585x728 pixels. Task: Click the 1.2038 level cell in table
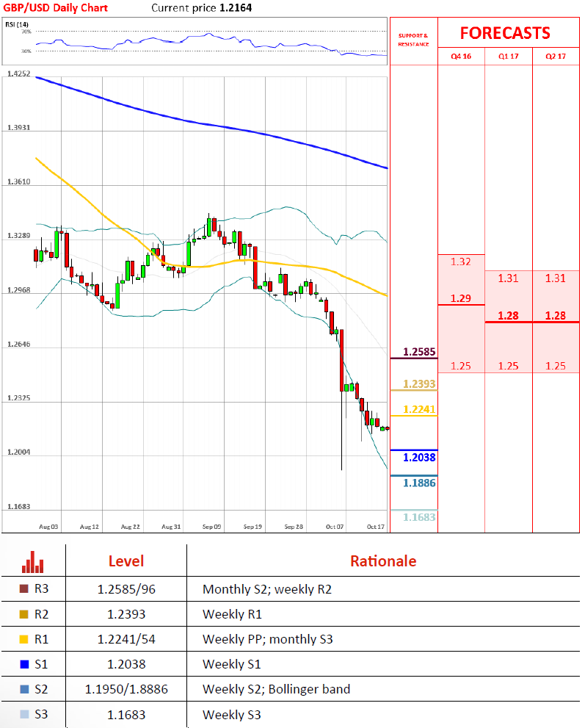coord(126,665)
